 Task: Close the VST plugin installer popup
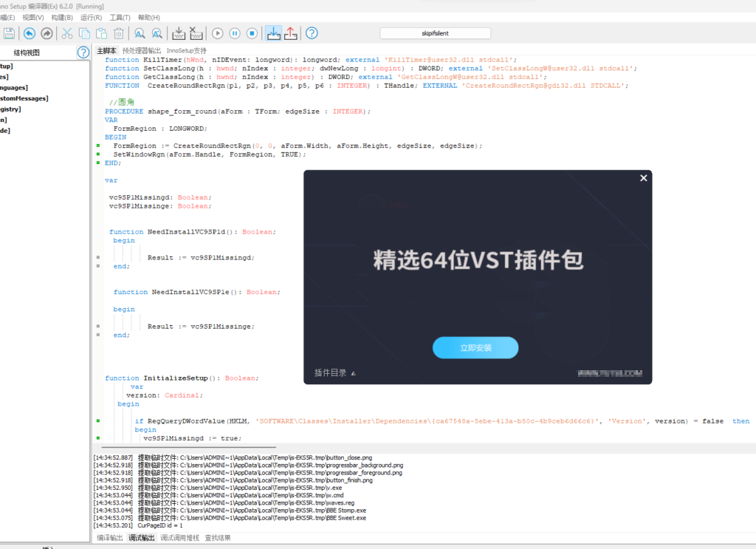pyautogui.click(x=643, y=178)
